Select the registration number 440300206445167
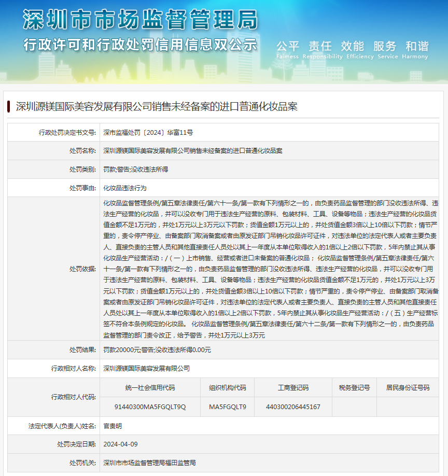The width and height of the screenshot is (448, 476). 293,407
